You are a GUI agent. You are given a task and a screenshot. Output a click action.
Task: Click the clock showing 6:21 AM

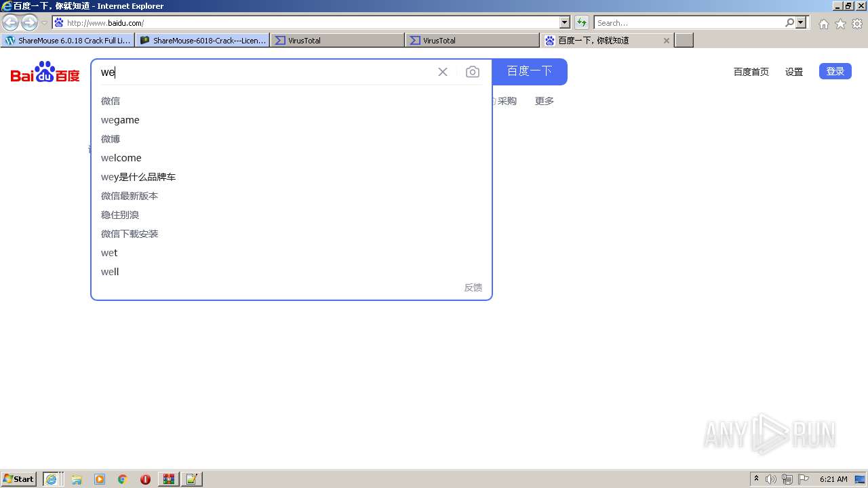[x=833, y=479]
